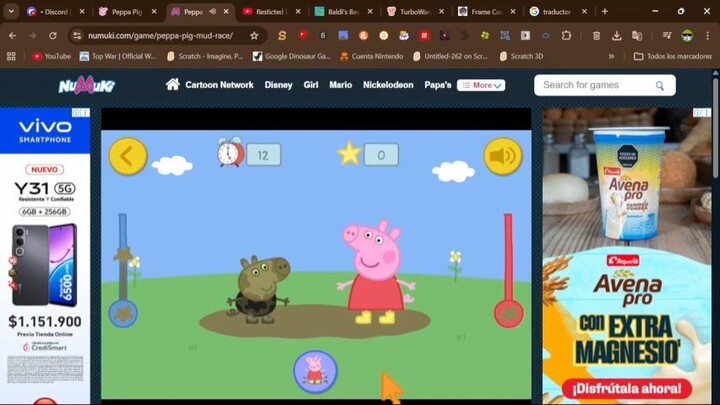Go forward to the next page
This screenshot has width=720, height=405.
coord(33,35)
